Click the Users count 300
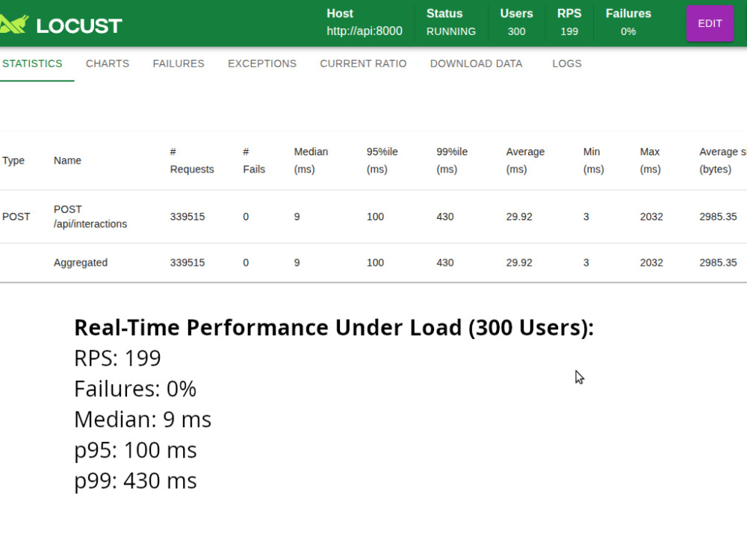 (x=516, y=31)
